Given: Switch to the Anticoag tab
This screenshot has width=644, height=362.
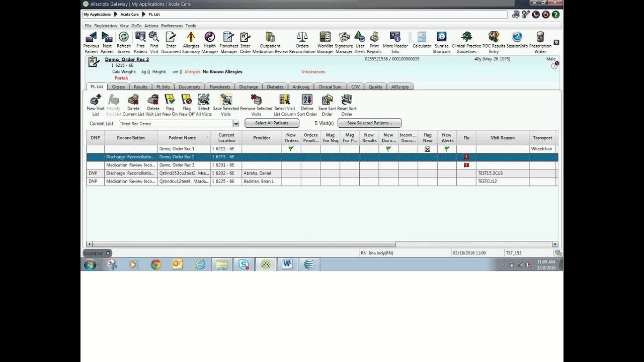Looking at the screenshot, I should click(x=301, y=87).
